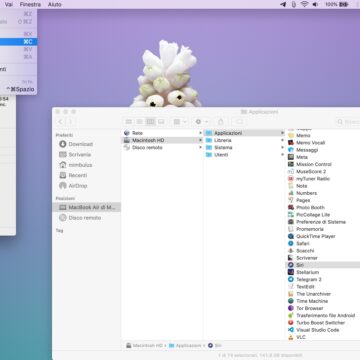Select the Memo app icon
Screen dimensions: 360x360
point(291,135)
